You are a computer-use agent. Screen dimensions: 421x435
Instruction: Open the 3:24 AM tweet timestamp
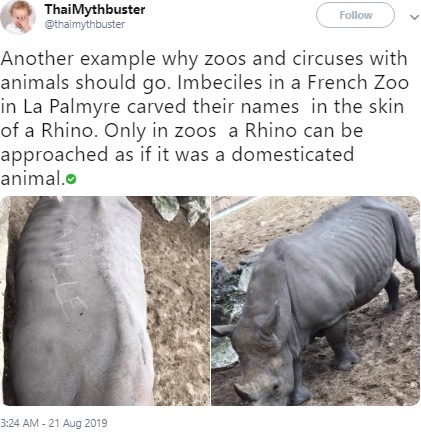(54, 423)
